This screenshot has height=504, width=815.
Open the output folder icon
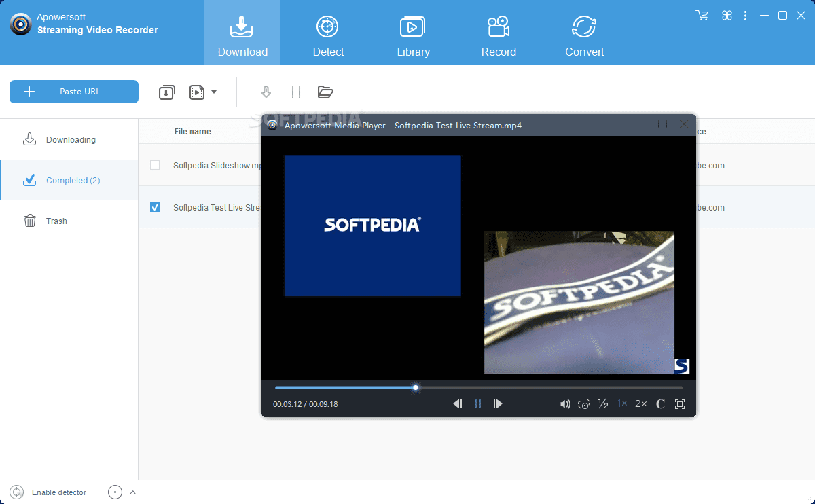pyautogui.click(x=325, y=92)
